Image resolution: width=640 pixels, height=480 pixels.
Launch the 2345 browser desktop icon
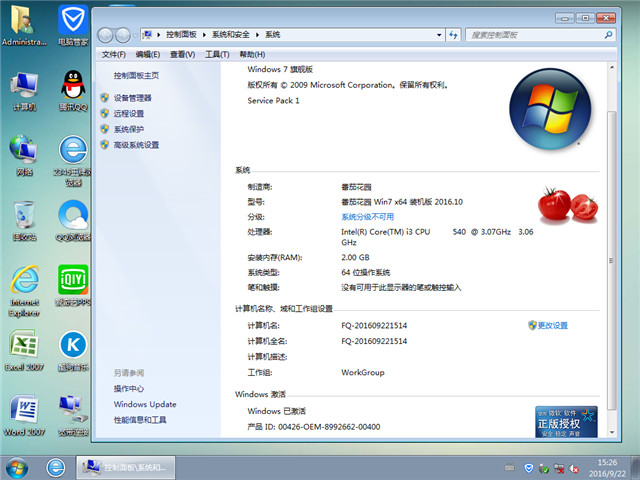[73, 160]
